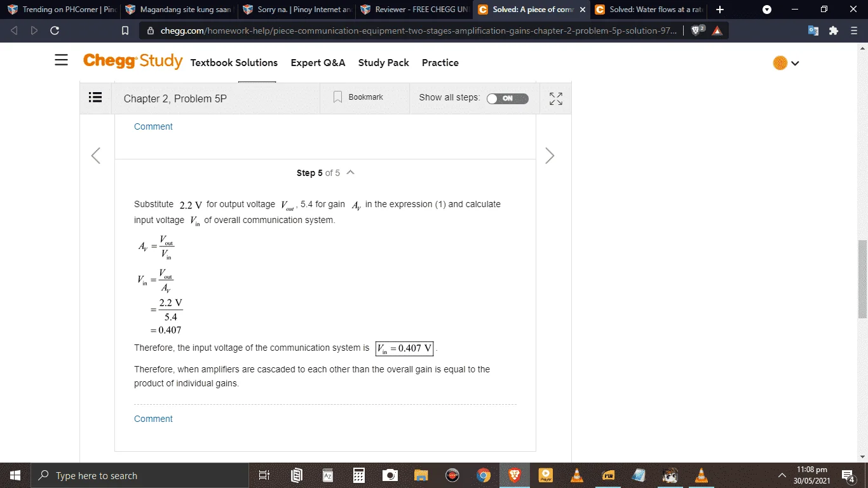The width and height of the screenshot is (868, 488).
Task: Open the camera taskbar icon
Action: click(390, 475)
